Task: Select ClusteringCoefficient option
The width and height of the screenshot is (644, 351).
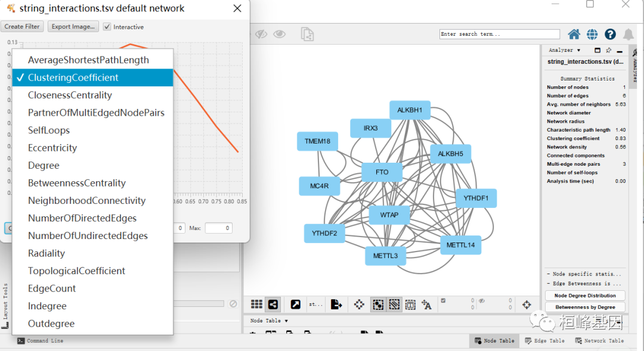Action: tap(93, 77)
